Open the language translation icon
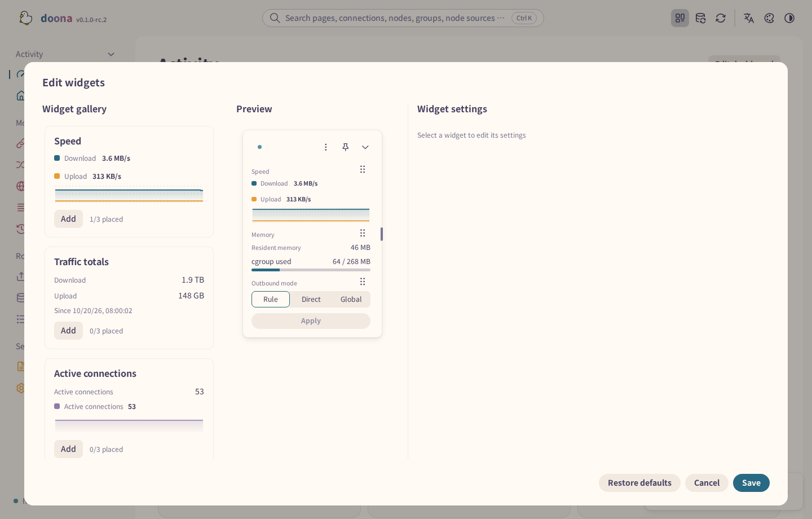 (x=749, y=18)
